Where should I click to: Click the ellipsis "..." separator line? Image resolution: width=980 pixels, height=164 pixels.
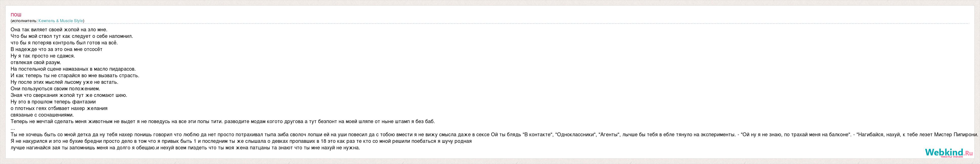pyautogui.click(x=13, y=128)
